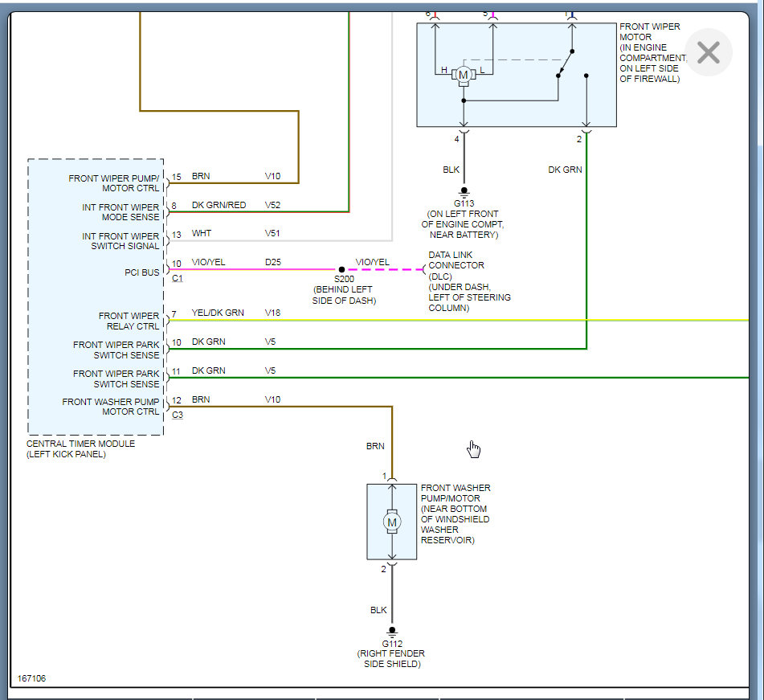Select 'FRONT WIPER PARK SWITCH SENSE' at pin 11
Viewport: 764px width, 700px height.
click(x=116, y=379)
